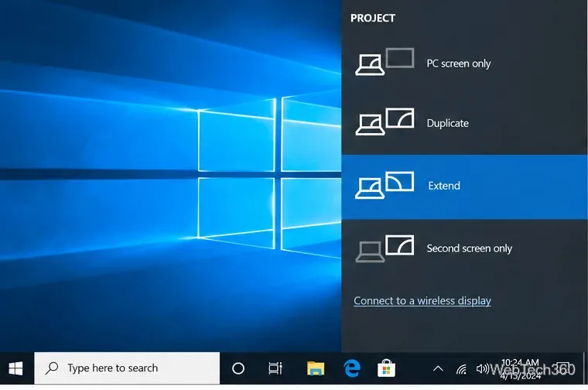The width and height of the screenshot is (588, 390).
Task: Open the Wi-Fi network flyout
Action: click(462, 369)
